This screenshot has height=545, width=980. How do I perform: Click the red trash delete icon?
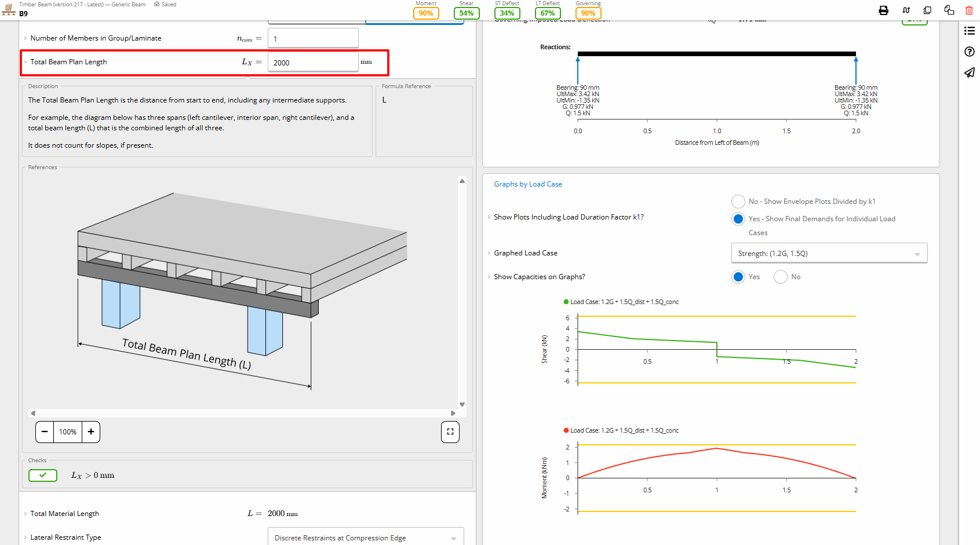[x=969, y=10]
